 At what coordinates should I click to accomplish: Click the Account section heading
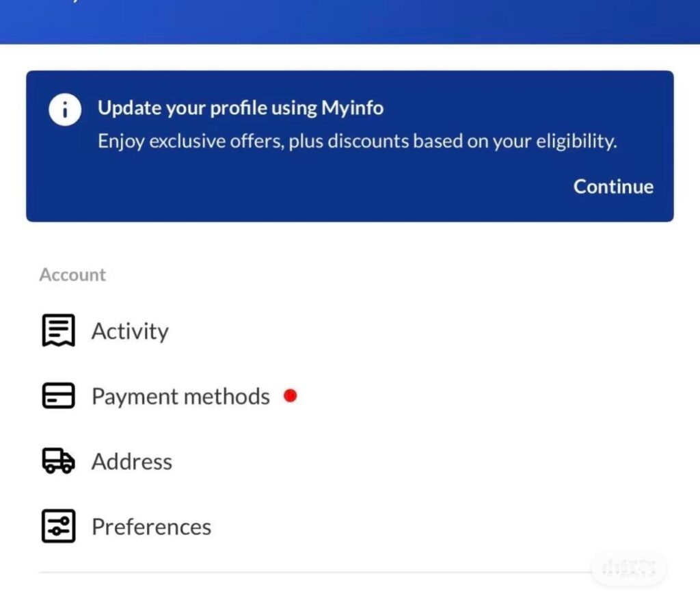coord(72,275)
